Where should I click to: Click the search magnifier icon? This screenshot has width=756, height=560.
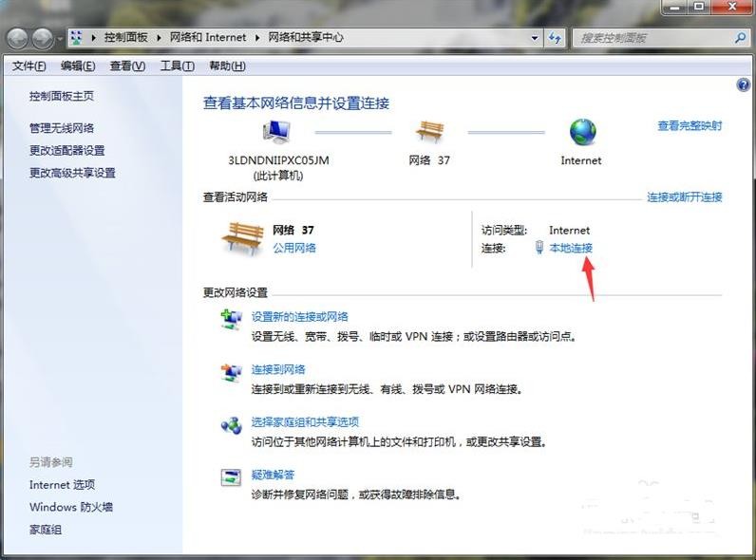[741, 38]
